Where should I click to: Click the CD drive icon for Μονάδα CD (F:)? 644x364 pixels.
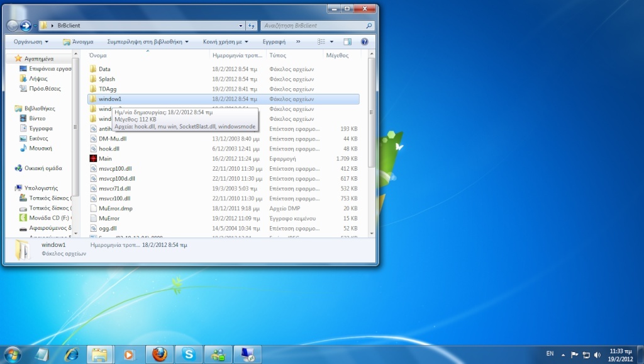(x=23, y=217)
